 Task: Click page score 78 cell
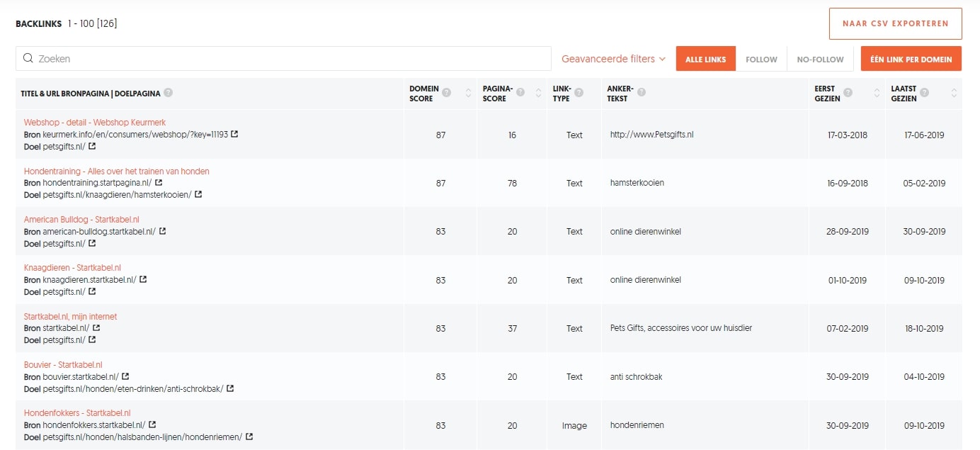(x=512, y=183)
